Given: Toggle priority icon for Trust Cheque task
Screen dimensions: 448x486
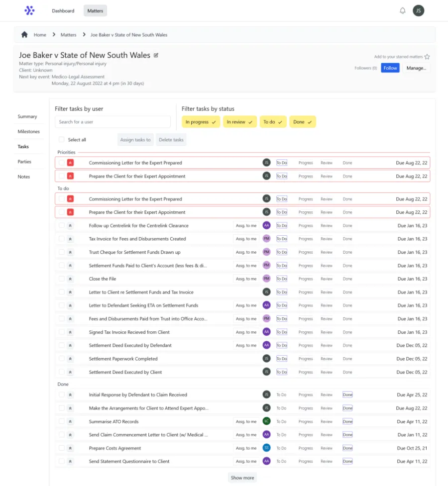Looking at the screenshot, I should point(70,252).
